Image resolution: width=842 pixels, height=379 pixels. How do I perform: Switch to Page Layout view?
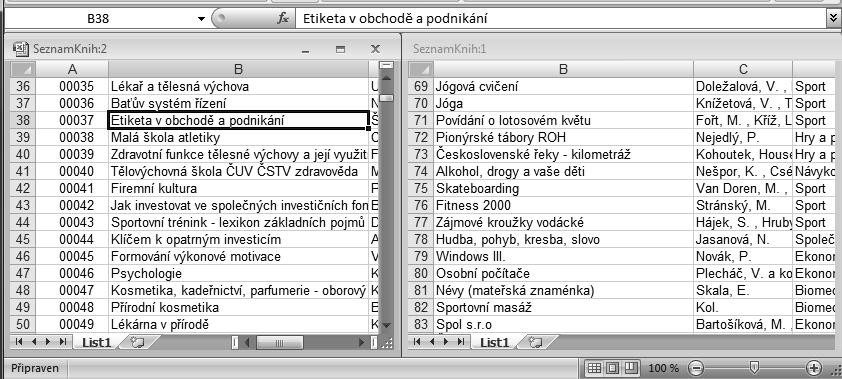[x=612, y=368]
